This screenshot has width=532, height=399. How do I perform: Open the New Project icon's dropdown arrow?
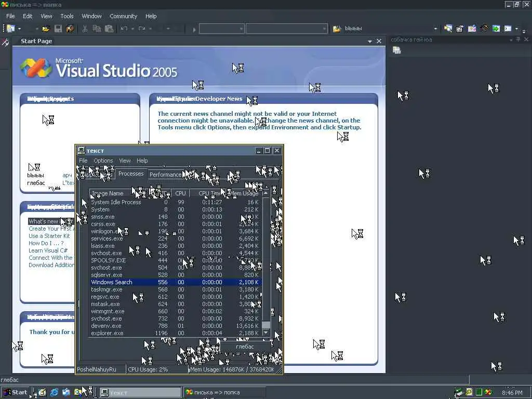pos(19,29)
